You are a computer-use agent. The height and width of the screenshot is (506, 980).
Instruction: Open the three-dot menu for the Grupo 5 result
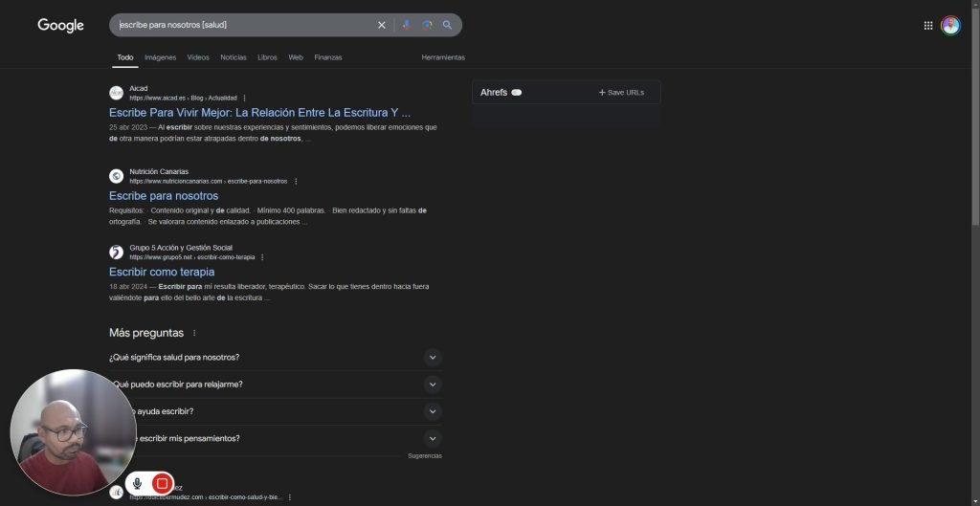pyautogui.click(x=262, y=257)
